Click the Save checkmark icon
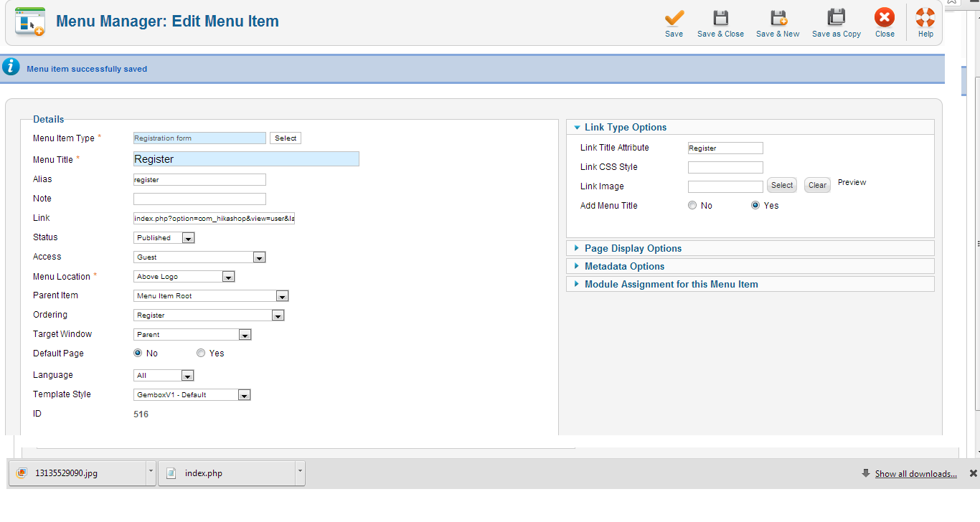Viewport: 980px width, 522px height. [x=674, y=18]
